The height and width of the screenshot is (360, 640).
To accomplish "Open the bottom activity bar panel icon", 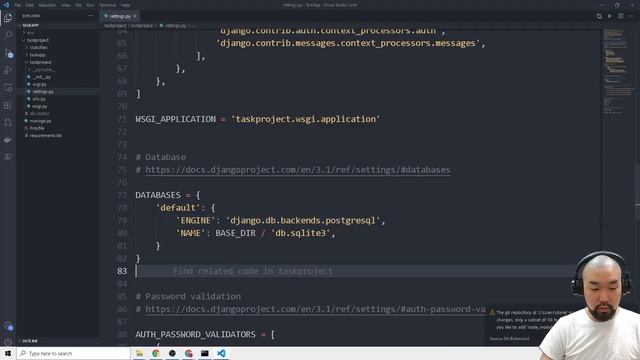I will 8,157.
